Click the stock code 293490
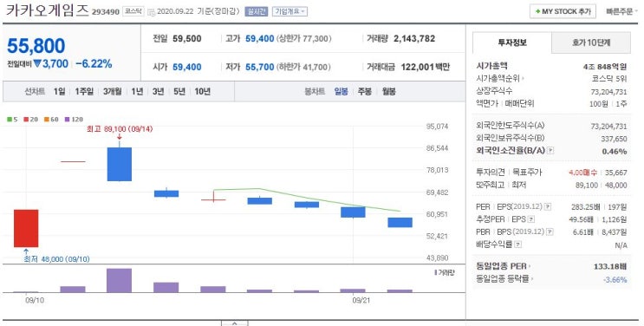Screen dimensions: 644x326 coord(106,12)
